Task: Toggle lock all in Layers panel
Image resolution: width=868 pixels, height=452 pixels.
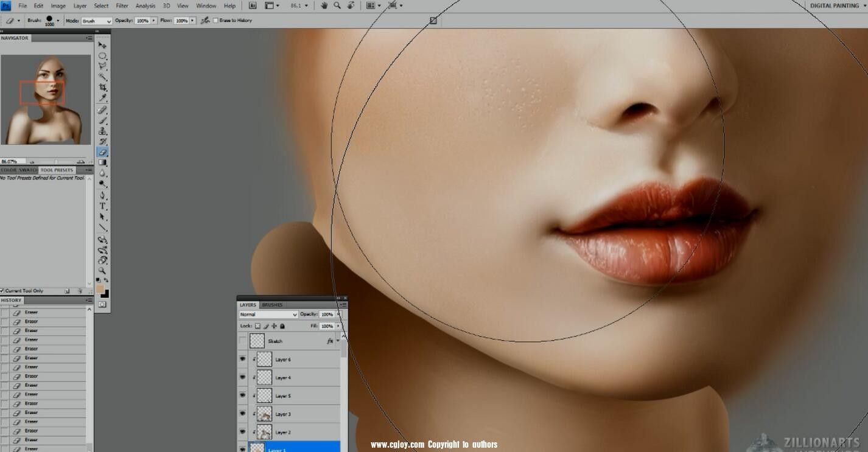Action: [282, 326]
